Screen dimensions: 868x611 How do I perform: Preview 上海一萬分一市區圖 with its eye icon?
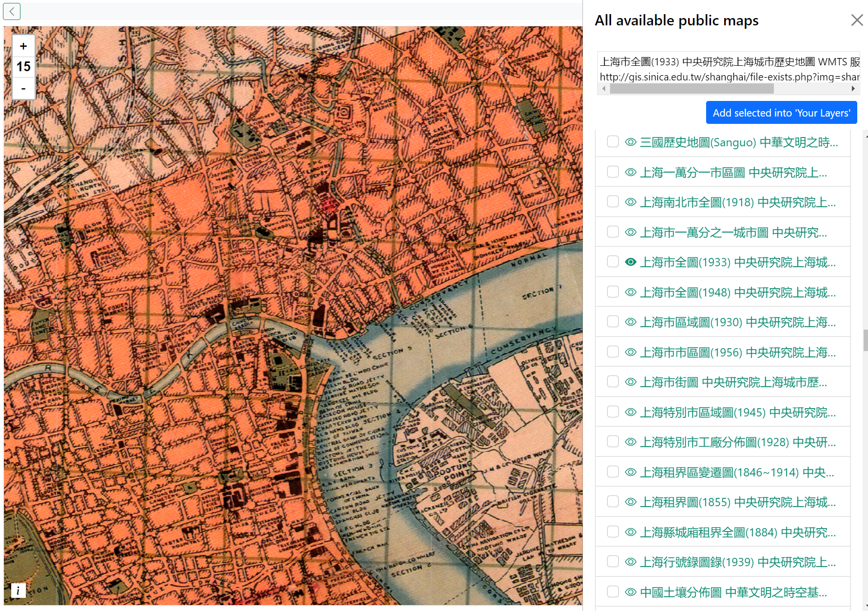[x=631, y=172]
